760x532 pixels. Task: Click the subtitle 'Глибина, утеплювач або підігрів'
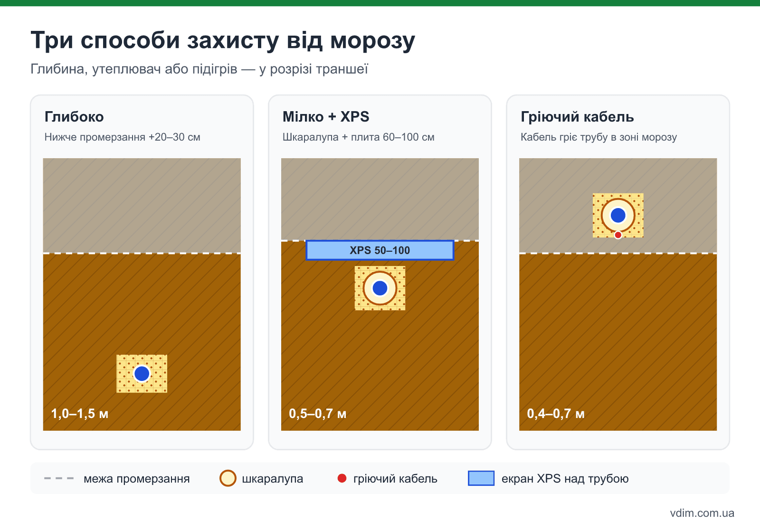(134, 69)
